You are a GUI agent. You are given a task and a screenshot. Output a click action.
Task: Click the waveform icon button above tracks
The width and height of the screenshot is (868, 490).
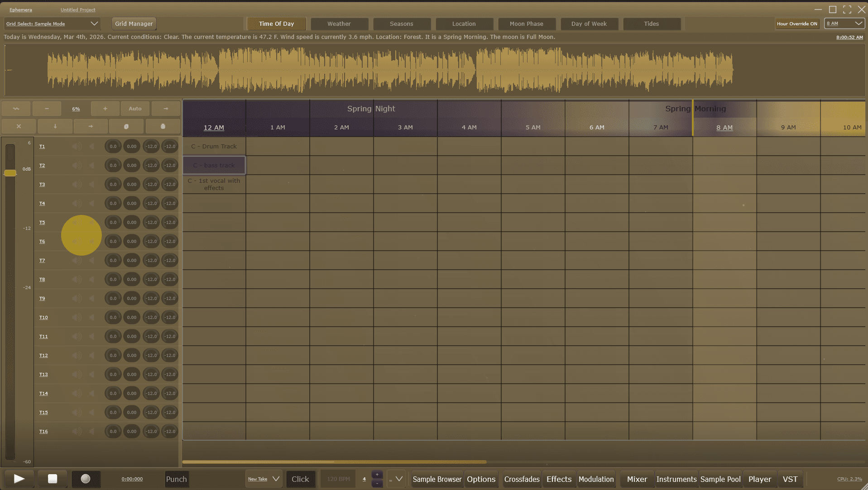pyautogui.click(x=16, y=109)
